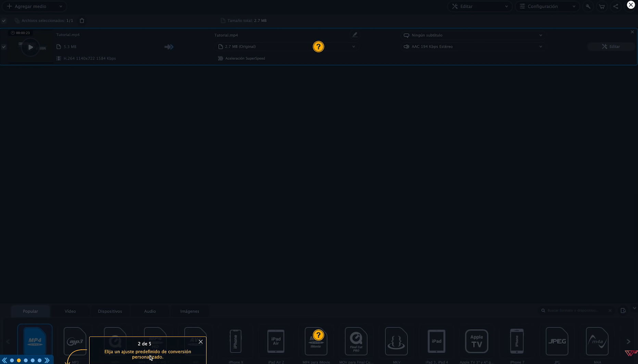Viewport: 638px width, 364px height.
Task: Click the Tamaño total: 2.7 MB label
Action: coord(247,21)
